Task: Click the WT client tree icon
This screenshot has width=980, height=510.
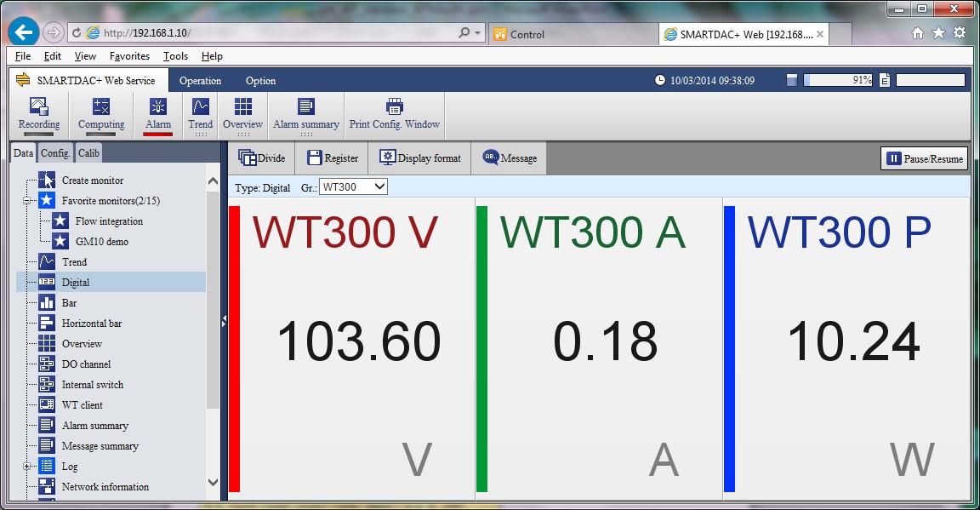Action: point(47,405)
